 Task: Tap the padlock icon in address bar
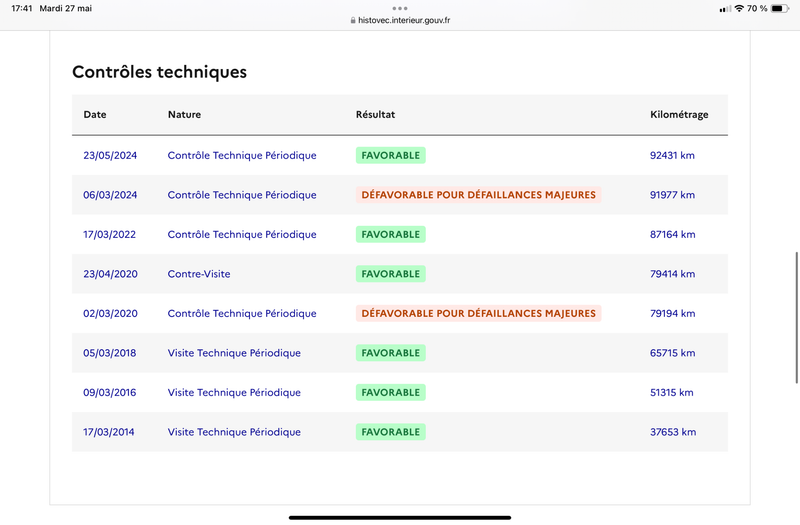tap(353, 20)
